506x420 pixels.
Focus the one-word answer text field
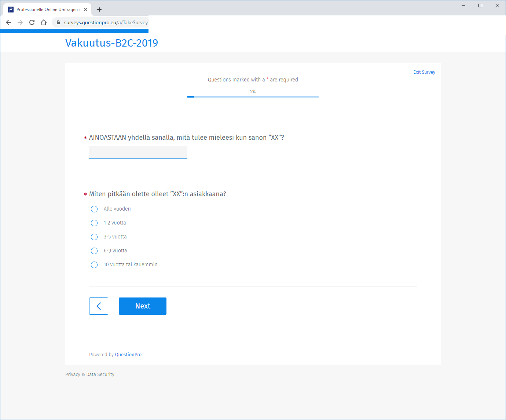[138, 152]
